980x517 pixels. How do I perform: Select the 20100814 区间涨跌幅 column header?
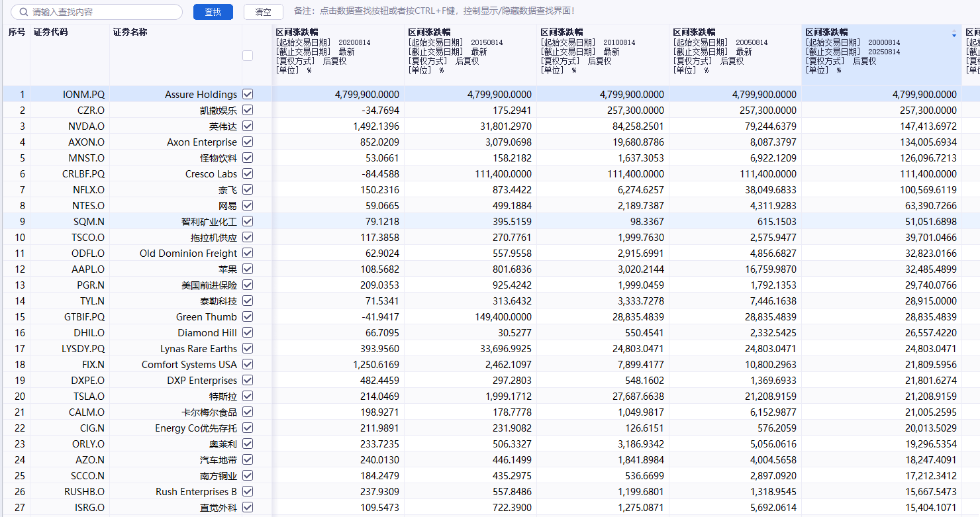(x=603, y=55)
